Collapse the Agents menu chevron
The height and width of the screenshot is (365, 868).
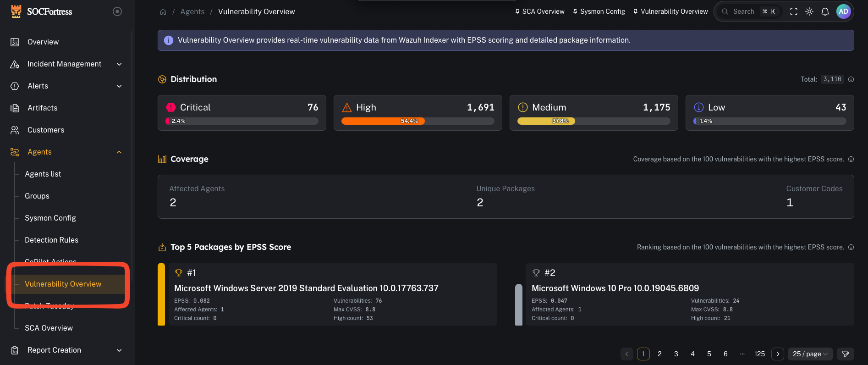click(119, 152)
